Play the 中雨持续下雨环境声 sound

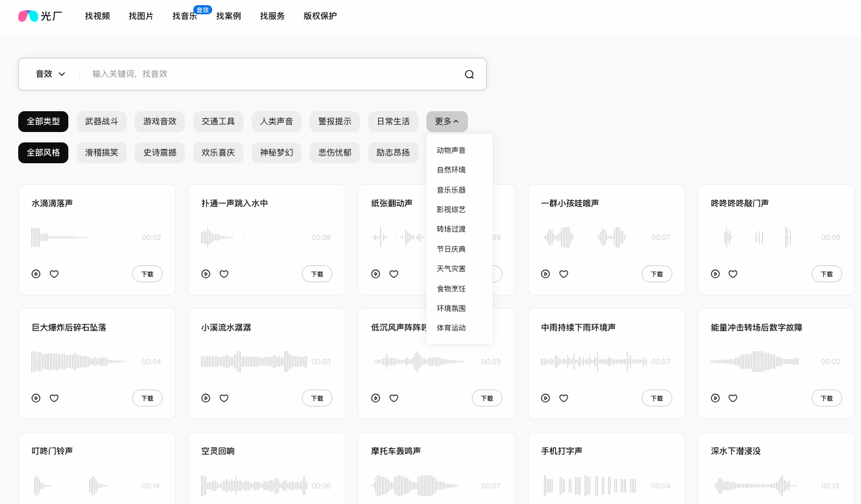(545, 398)
